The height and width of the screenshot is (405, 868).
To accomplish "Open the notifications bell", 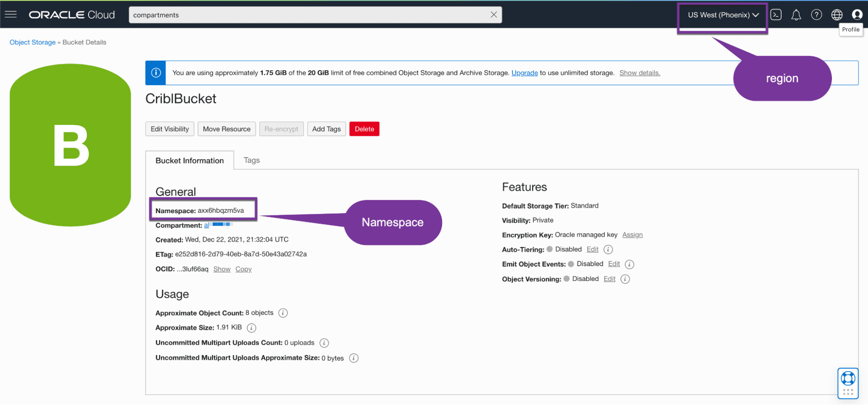I will 795,15.
